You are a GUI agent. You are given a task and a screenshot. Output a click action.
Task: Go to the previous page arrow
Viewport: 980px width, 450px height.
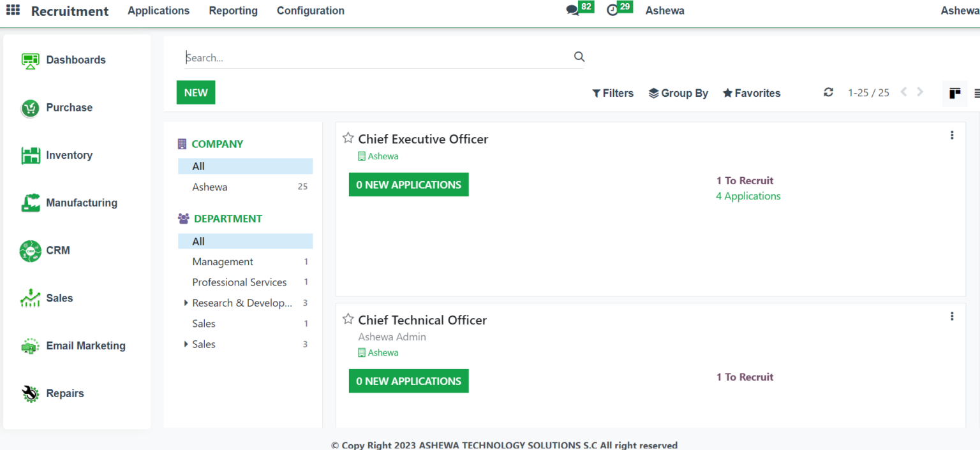903,92
